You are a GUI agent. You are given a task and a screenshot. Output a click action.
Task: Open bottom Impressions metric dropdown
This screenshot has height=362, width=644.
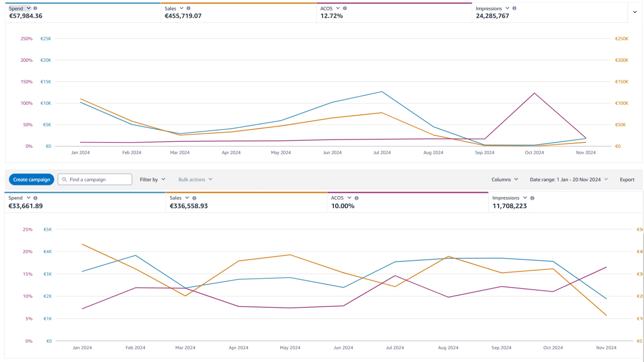[x=525, y=198]
